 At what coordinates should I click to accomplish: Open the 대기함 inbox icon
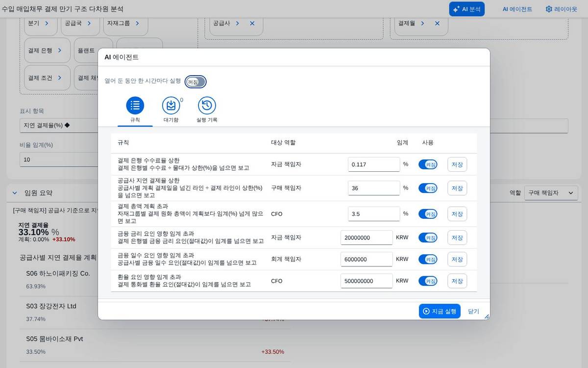[x=171, y=105]
